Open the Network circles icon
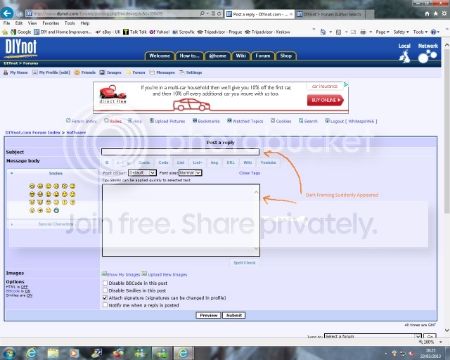This screenshot has height=360, width=450. pos(427,57)
